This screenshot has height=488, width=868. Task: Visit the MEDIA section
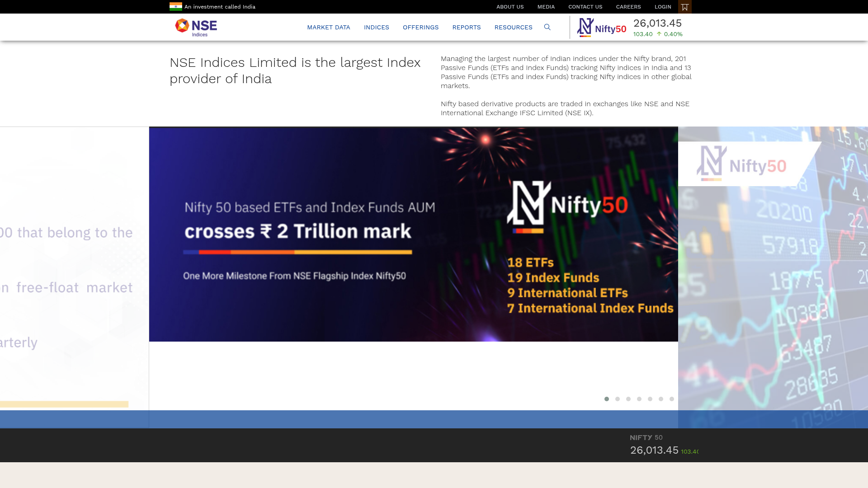tap(546, 6)
